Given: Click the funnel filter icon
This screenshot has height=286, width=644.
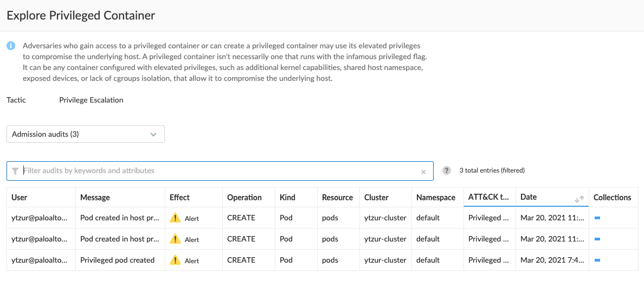Looking at the screenshot, I should tap(15, 171).
